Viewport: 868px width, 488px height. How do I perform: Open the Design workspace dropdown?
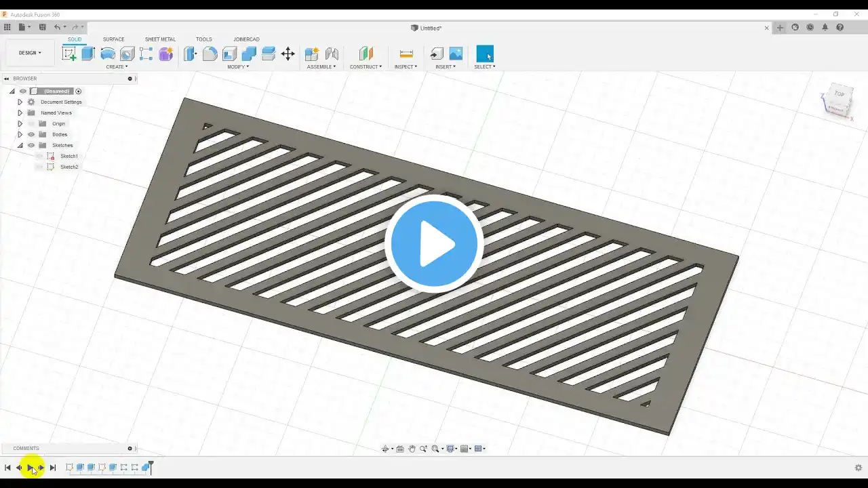30,53
